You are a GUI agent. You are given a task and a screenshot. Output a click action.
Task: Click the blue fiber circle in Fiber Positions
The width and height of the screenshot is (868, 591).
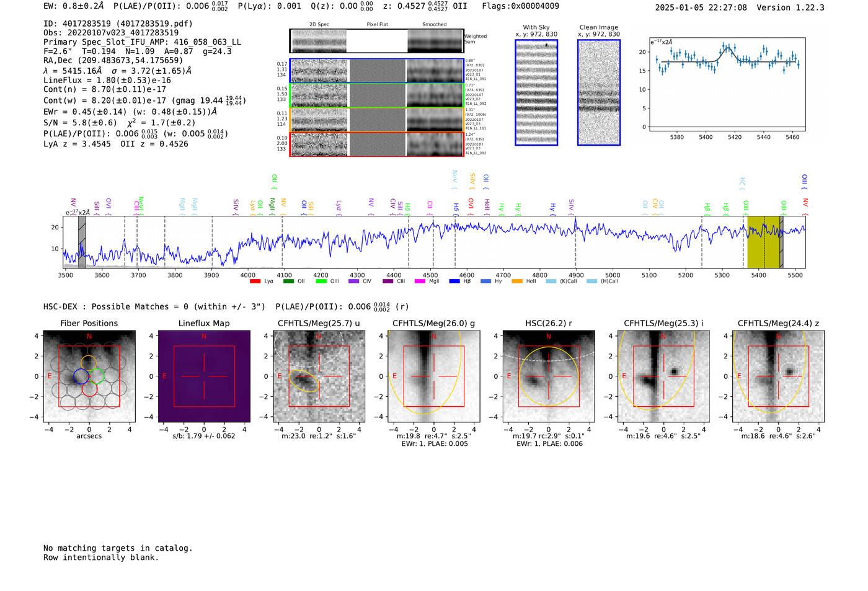(81, 376)
